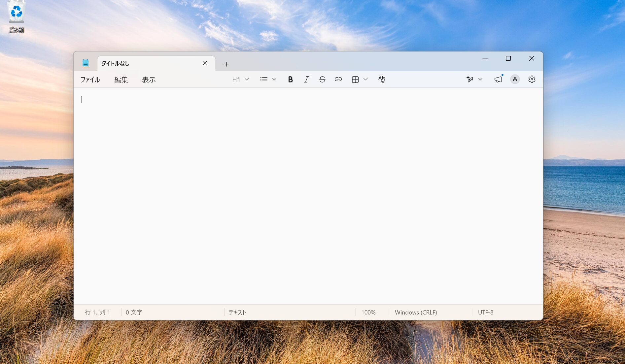This screenshot has height=364, width=625.
Task: Click Windows (CRLF) line ending indicator
Action: click(416, 312)
